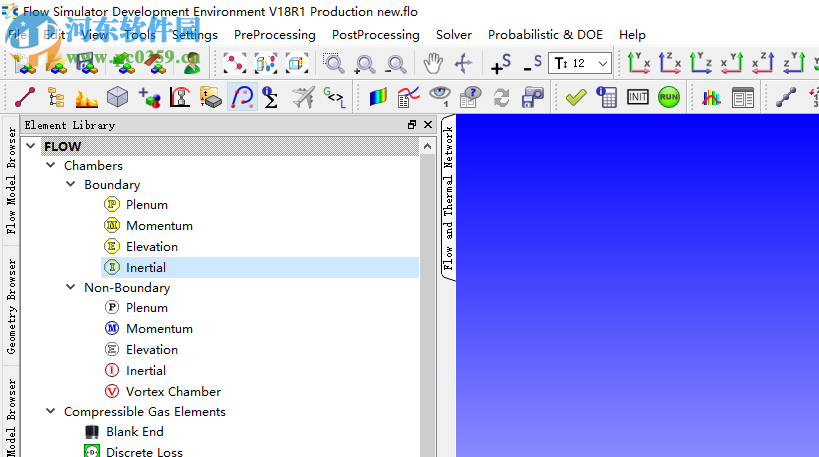Select the pan hand tool
This screenshot has width=819, height=457.
coord(432,64)
